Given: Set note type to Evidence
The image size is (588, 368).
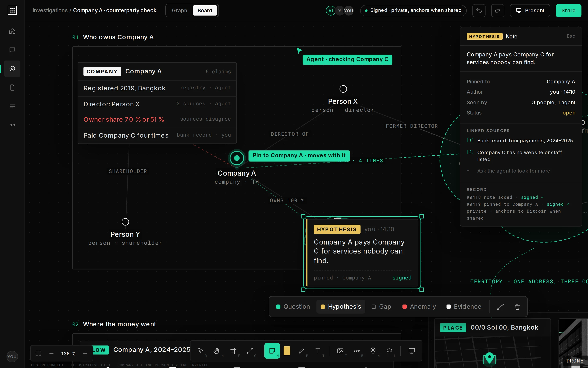Looking at the screenshot, I should [464, 307].
